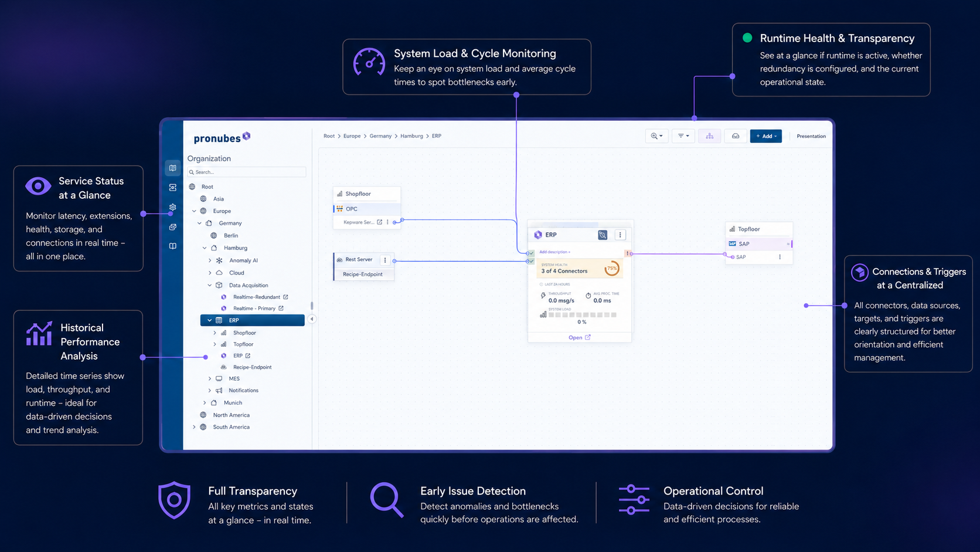This screenshot has width=980, height=552.
Task: Open the SAP connector kebab menu
Action: tap(780, 257)
